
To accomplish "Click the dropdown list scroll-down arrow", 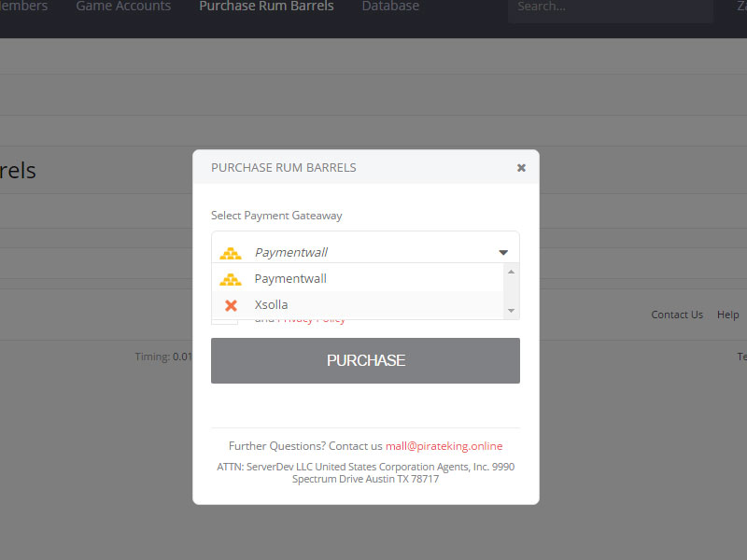I will click(x=511, y=311).
